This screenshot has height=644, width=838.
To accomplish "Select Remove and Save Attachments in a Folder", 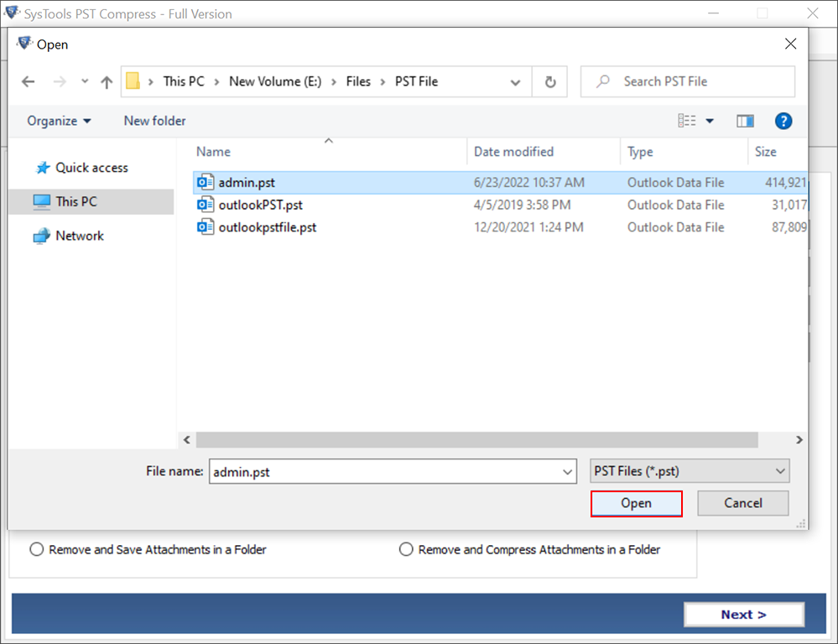I will [x=37, y=549].
